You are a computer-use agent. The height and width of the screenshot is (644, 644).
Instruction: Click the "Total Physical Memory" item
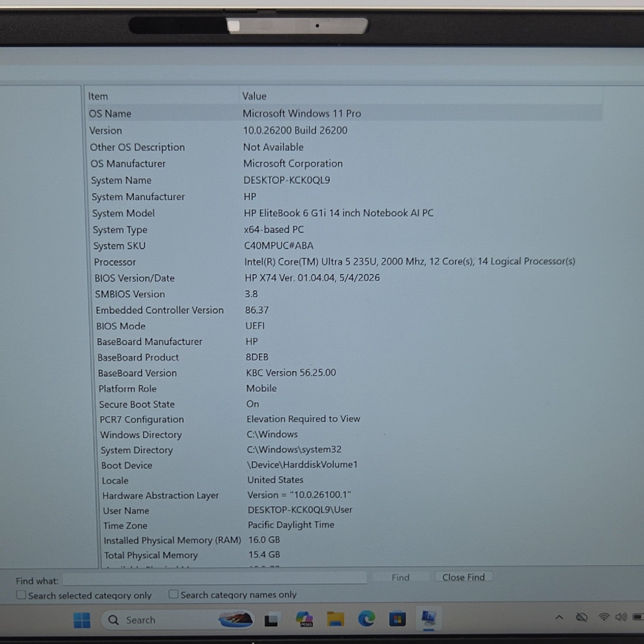coord(151,555)
